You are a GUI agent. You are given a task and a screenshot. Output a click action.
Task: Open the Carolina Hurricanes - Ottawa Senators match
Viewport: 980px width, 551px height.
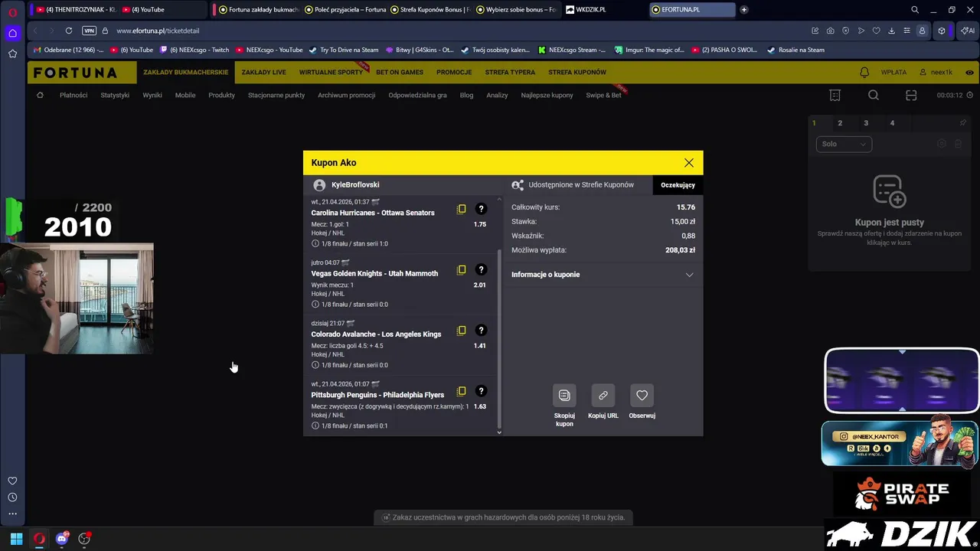(373, 213)
